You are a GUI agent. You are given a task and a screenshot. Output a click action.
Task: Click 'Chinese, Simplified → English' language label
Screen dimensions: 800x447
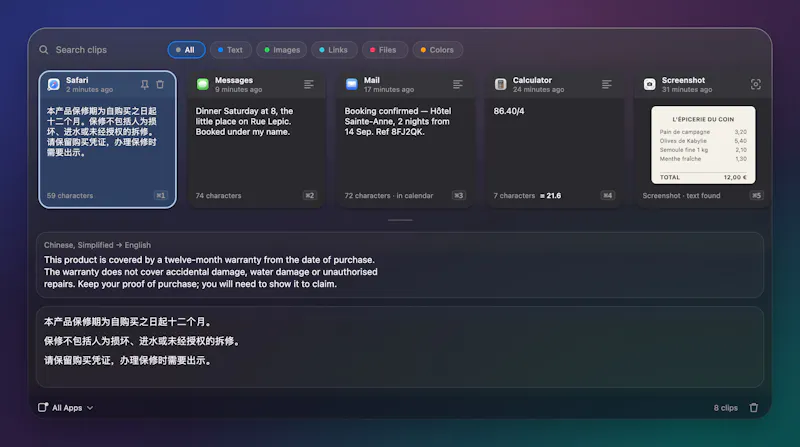click(97, 245)
